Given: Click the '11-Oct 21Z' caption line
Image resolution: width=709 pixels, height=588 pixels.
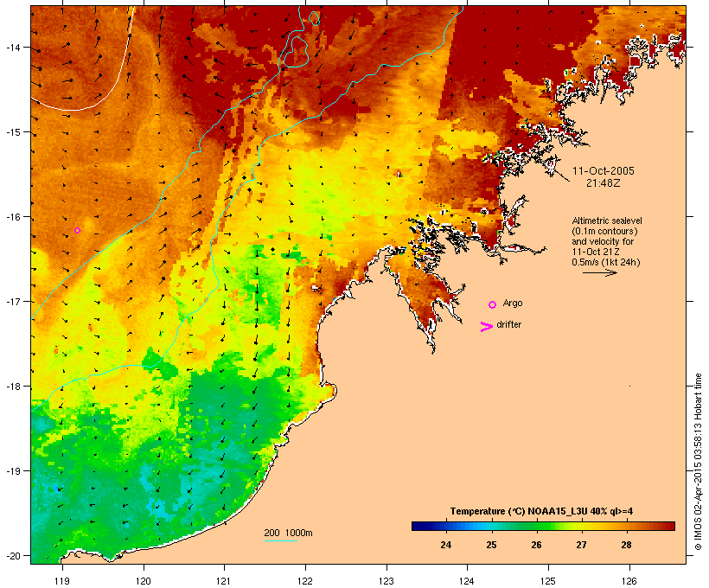Looking at the screenshot, I should pos(596,252).
